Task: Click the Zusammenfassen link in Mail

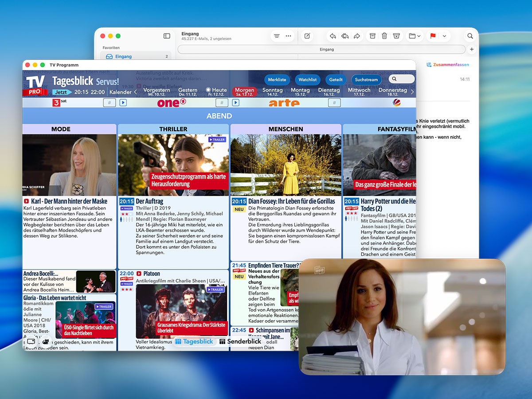Action: (448, 65)
